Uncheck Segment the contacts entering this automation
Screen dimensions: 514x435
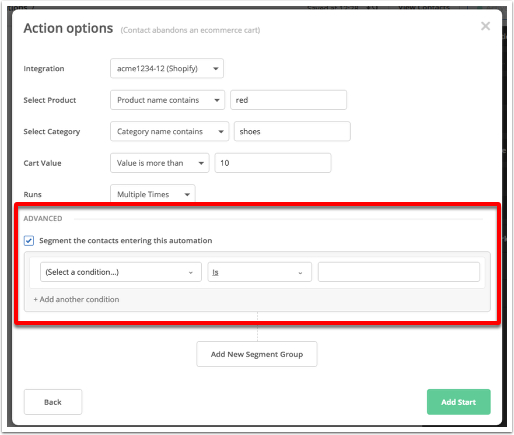point(29,241)
